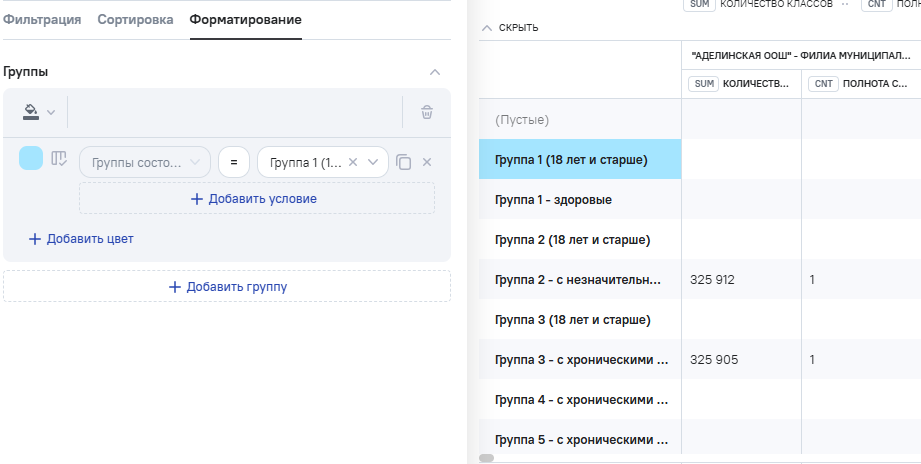Remove the condition row with X icon
The image size is (921, 464).
click(427, 162)
